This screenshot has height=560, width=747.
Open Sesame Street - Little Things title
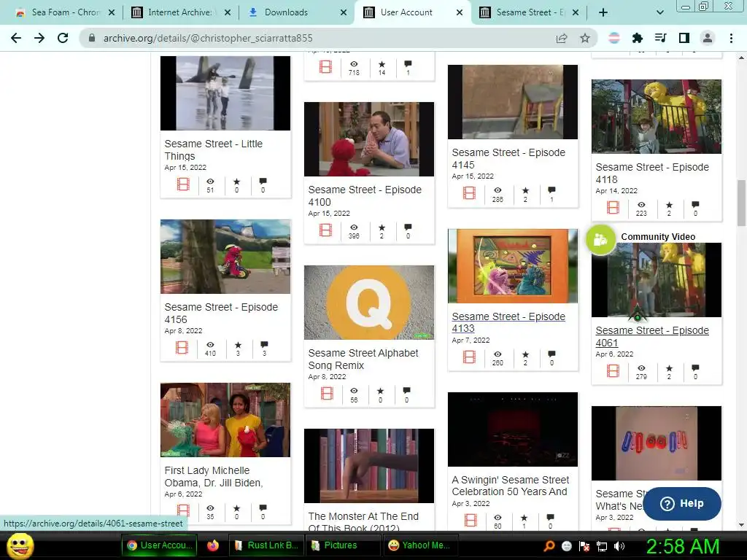[x=213, y=150]
